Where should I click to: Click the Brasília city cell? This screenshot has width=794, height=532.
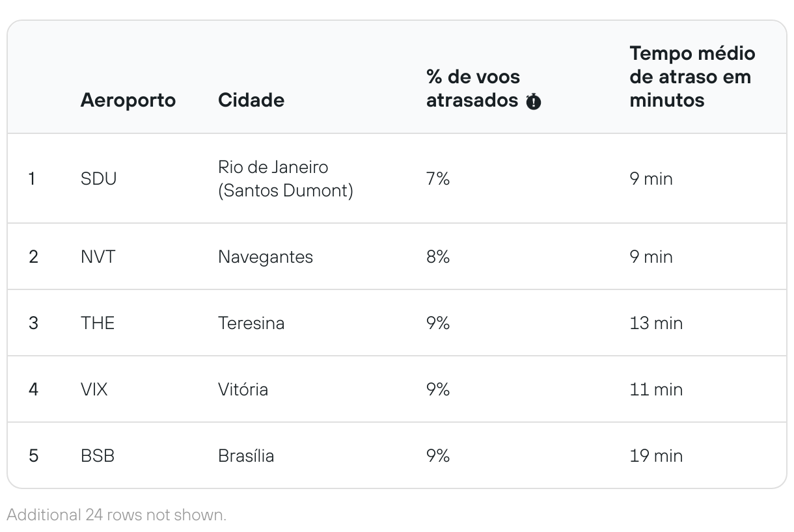tap(246, 456)
